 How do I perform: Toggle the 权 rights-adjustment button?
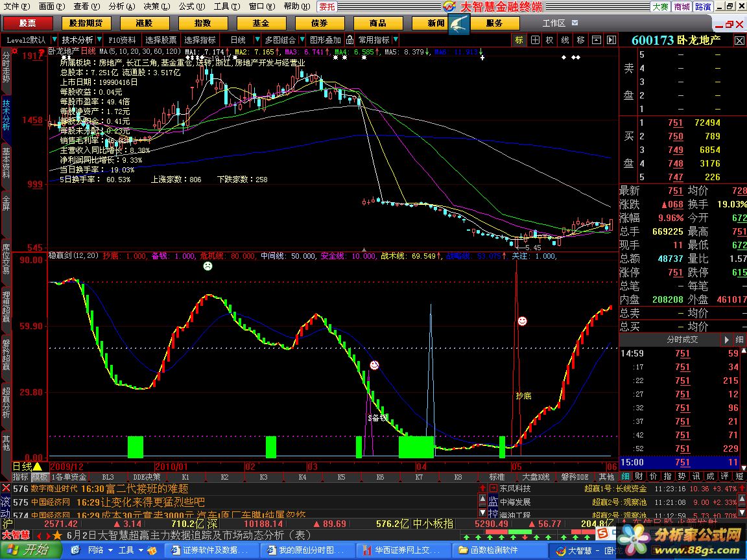[x=550, y=40]
